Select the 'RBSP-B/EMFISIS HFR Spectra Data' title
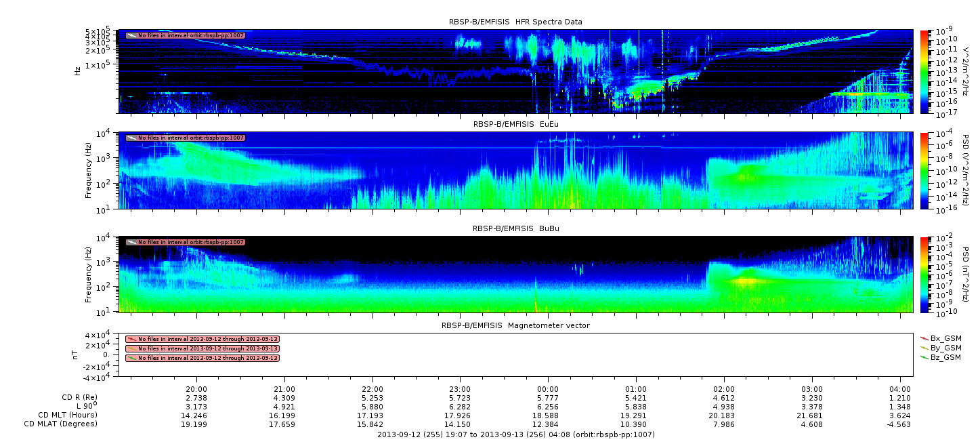This screenshot has width=980, height=446. 515,22
